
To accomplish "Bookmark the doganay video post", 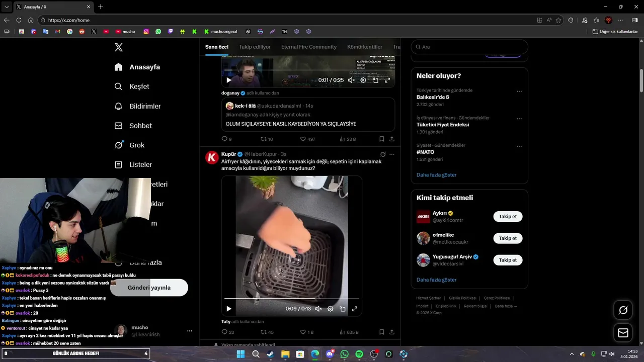I will click(382, 139).
